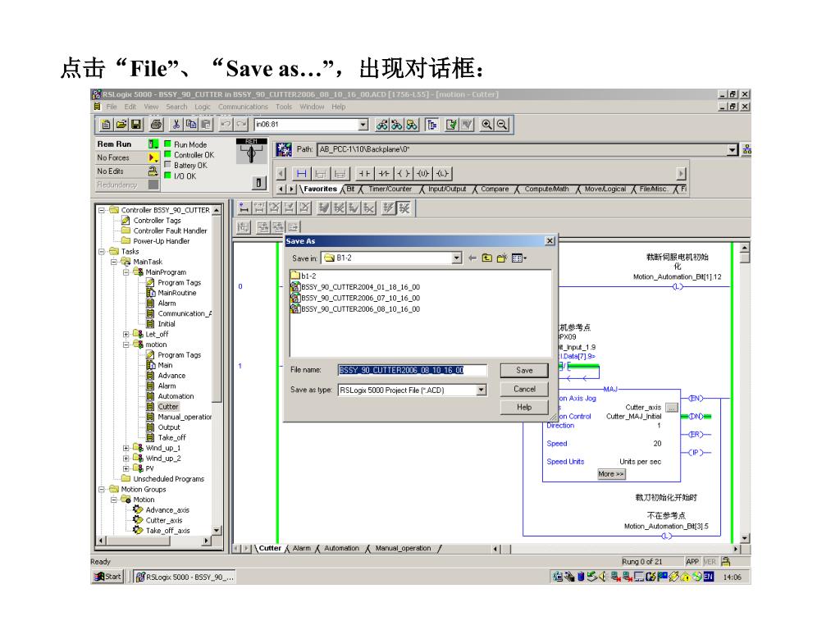Viewport: 840px width, 630px height.
Task: Click the controller properties icon below key switch
Action: [x=258, y=183]
